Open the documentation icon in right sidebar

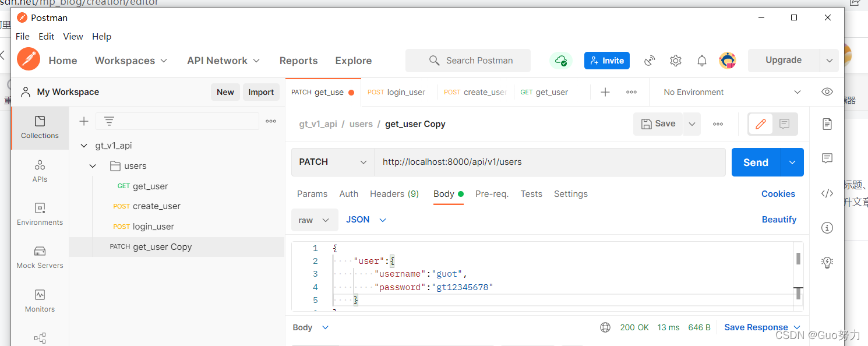(827, 124)
